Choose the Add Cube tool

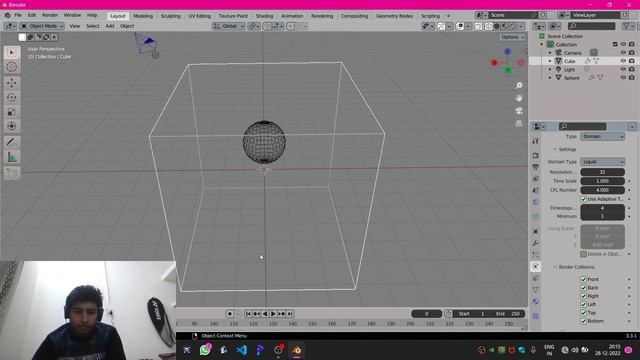click(11, 173)
